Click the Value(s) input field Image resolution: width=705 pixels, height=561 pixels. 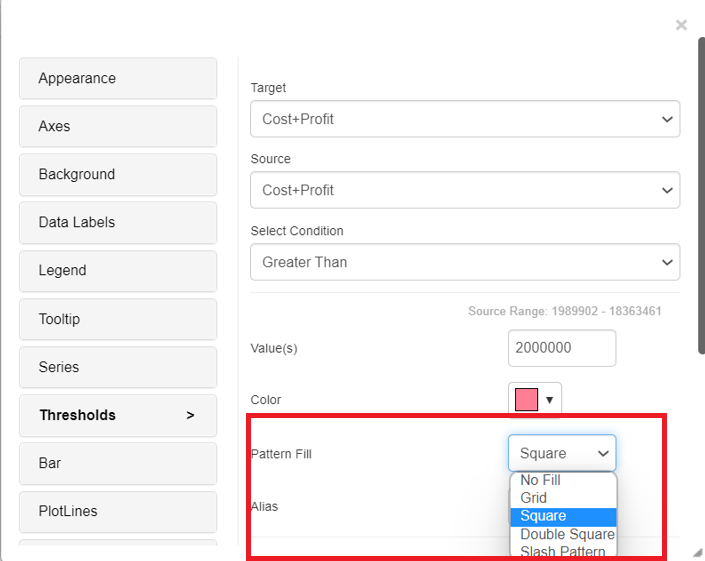pyautogui.click(x=561, y=348)
